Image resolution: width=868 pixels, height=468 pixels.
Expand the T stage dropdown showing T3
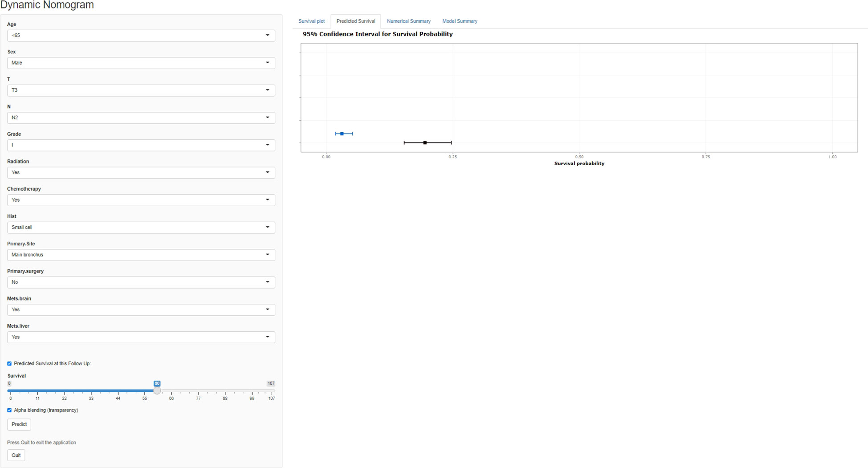point(141,90)
